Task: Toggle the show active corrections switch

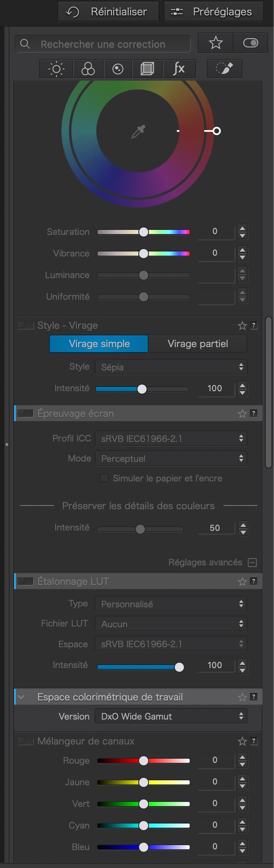Action: (250, 43)
